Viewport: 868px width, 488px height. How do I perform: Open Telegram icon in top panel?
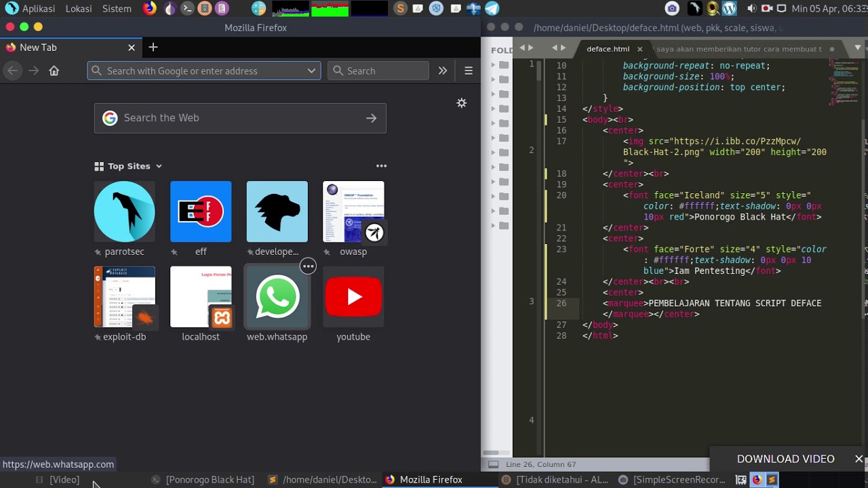[x=492, y=9]
